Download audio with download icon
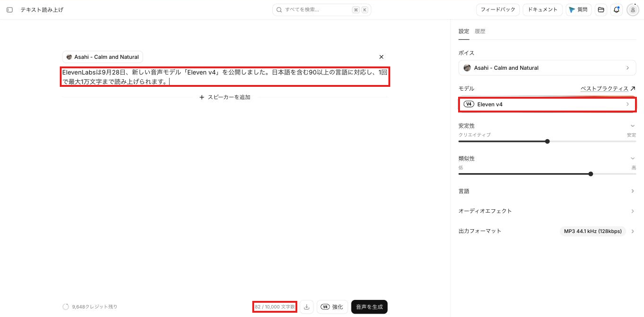The image size is (644, 317). click(x=307, y=307)
